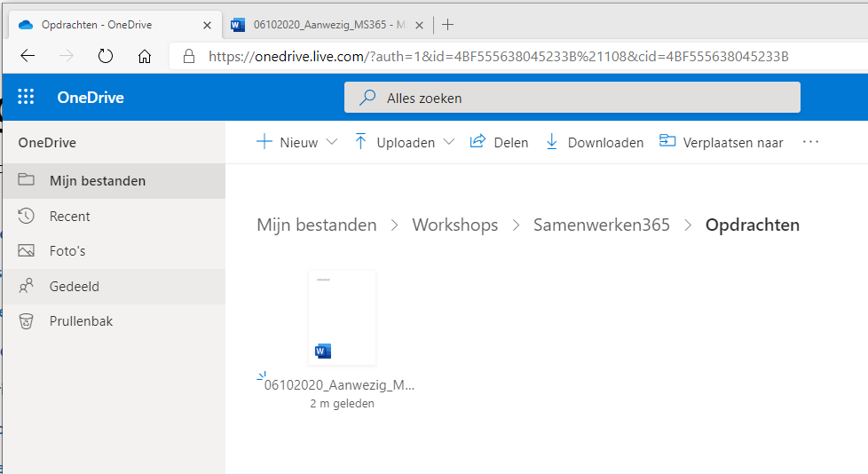
Task: Open Prullenbak in the sidebar
Action: (x=114, y=321)
